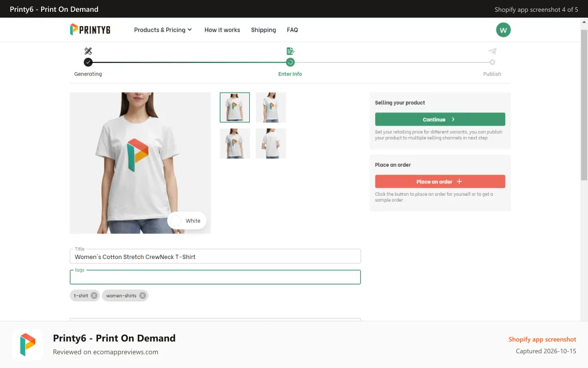Select the third front-facing lower-left thumbnail
This screenshot has width=588, height=368.
tap(235, 144)
